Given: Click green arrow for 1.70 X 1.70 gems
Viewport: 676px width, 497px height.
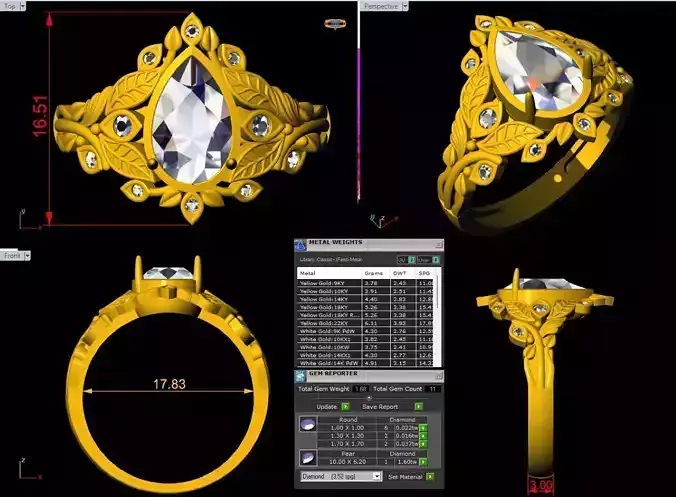Looking at the screenshot, I should [423, 444].
